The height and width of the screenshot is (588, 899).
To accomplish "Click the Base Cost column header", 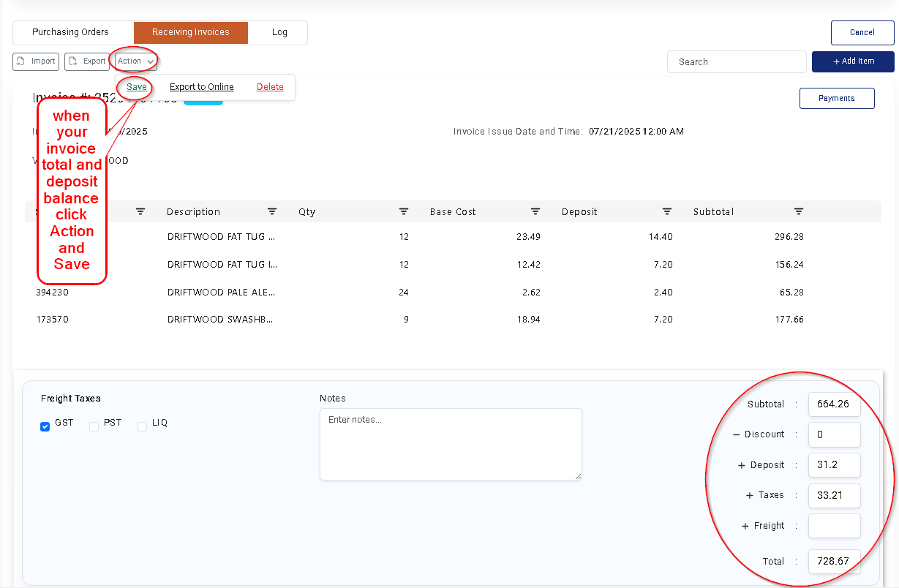I will click(x=453, y=212).
